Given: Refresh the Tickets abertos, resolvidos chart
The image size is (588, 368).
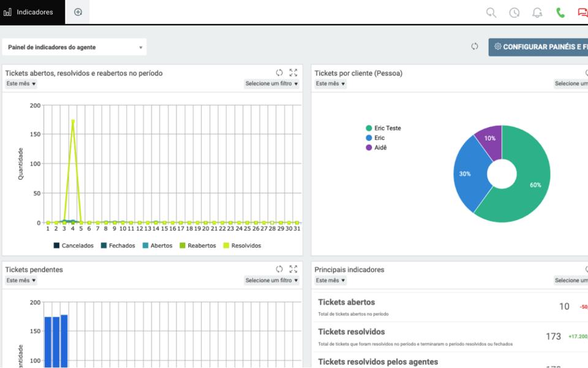Looking at the screenshot, I should coord(279,73).
